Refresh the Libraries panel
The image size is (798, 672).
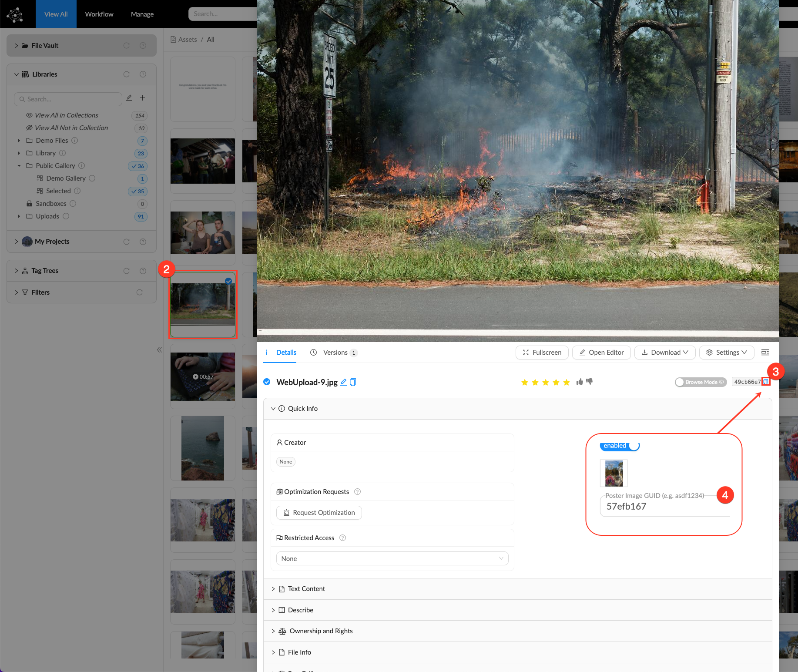coord(127,74)
